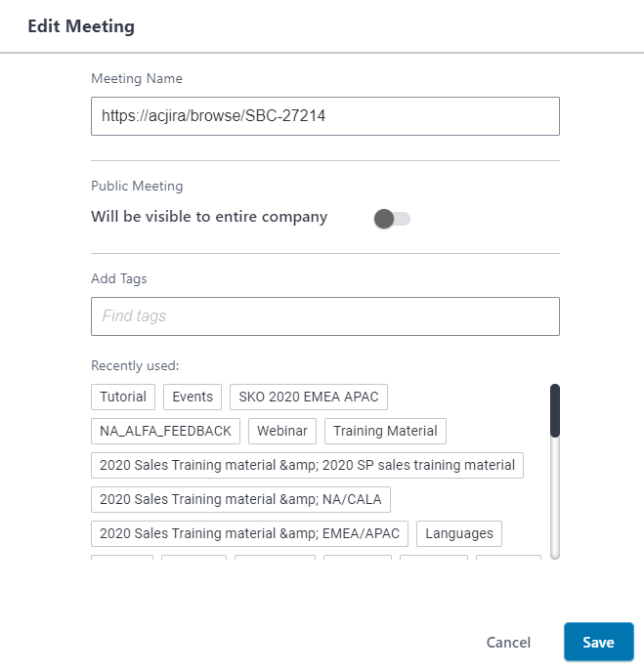Click the 'Will be visible to entire company' label
644x671 pixels.
pyautogui.click(x=209, y=217)
